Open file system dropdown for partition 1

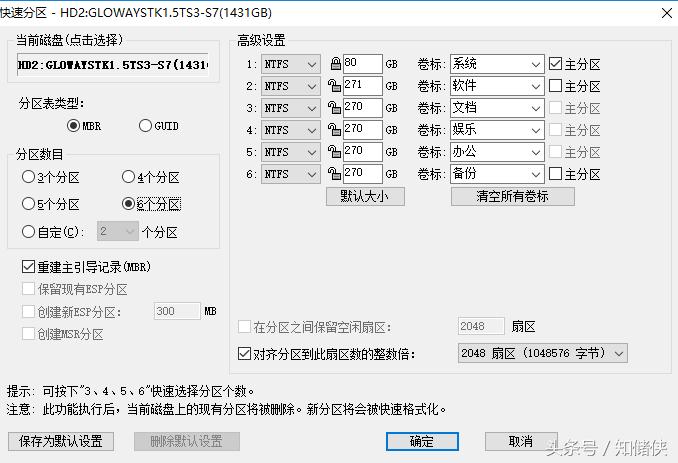tap(291, 64)
